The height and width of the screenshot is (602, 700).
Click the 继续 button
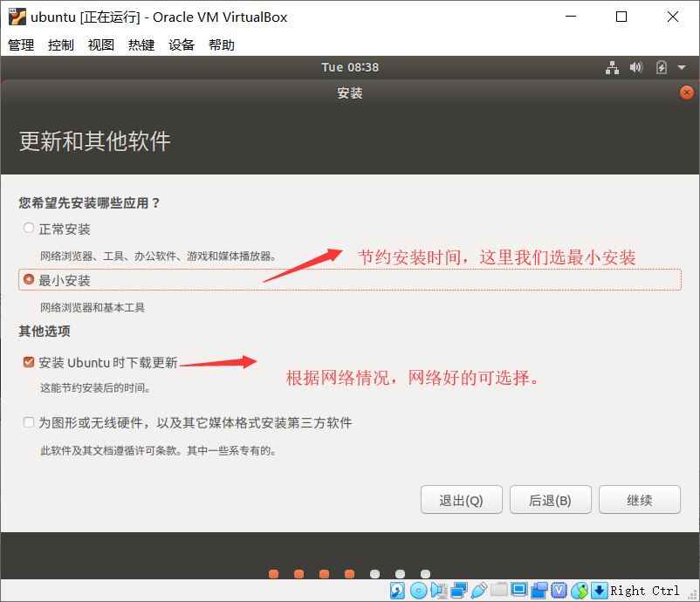639,500
